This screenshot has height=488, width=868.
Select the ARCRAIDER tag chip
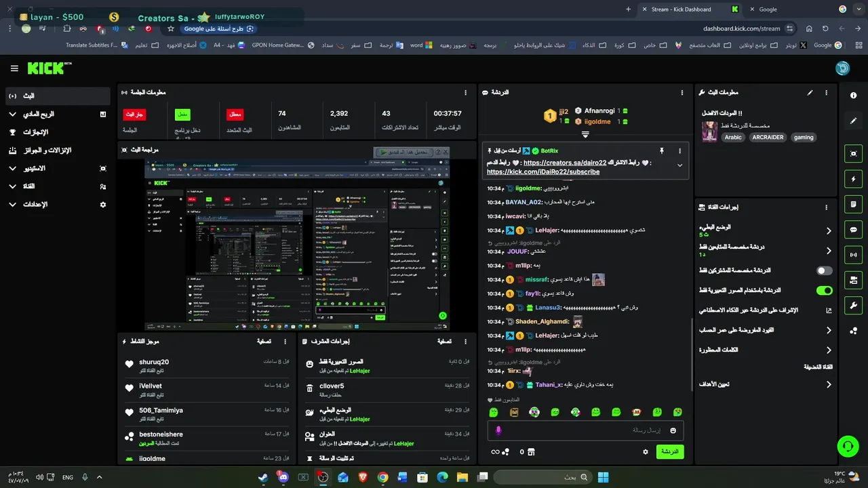[768, 137]
